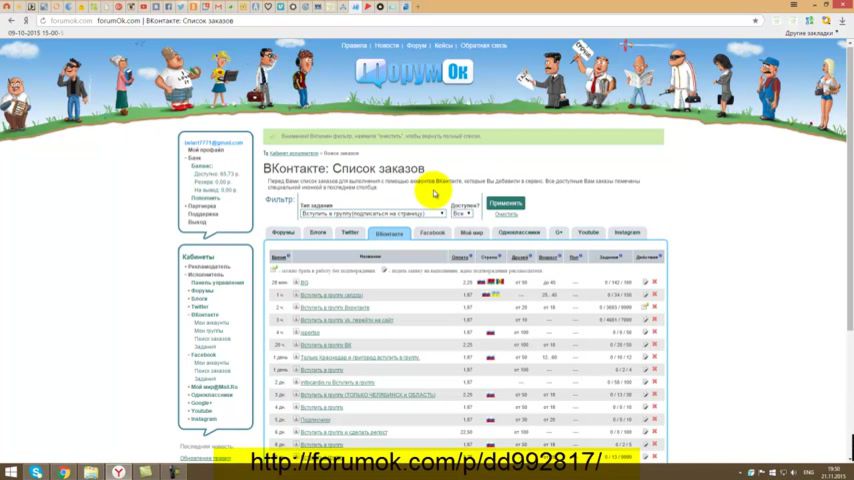Viewport: 854px width, 480px height.
Task: Click the bookmark star in the address bar
Action: pyautogui.click(x=755, y=21)
